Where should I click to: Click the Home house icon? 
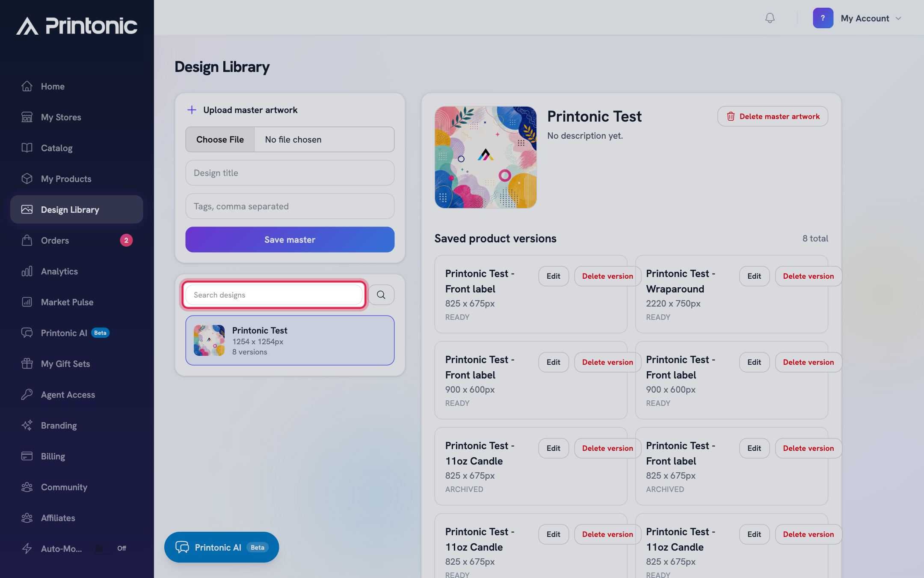[27, 86]
